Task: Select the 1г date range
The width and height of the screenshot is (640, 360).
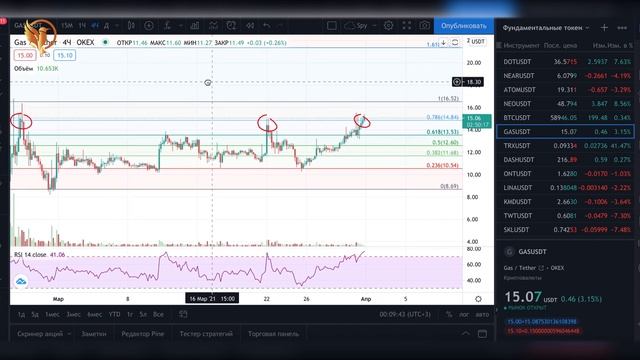Action: pyautogui.click(x=130, y=314)
